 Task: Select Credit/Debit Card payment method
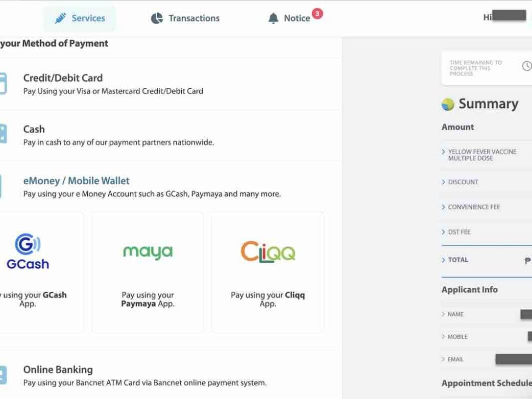[x=63, y=78]
